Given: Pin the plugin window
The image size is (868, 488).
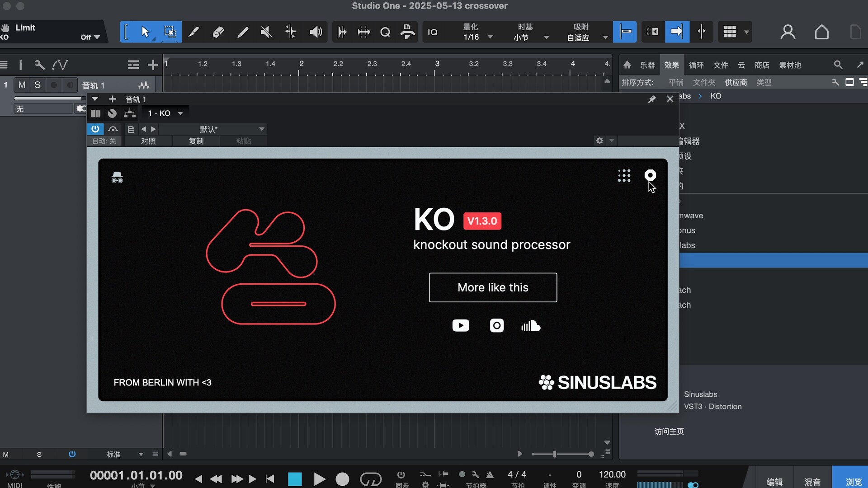Looking at the screenshot, I should click(652, 99).
